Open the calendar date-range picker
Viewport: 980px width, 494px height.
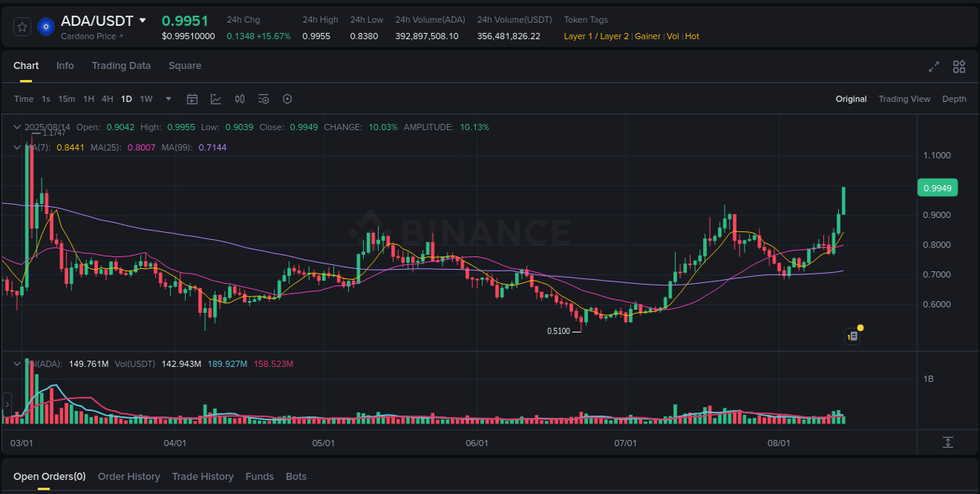tap(192, 99)
